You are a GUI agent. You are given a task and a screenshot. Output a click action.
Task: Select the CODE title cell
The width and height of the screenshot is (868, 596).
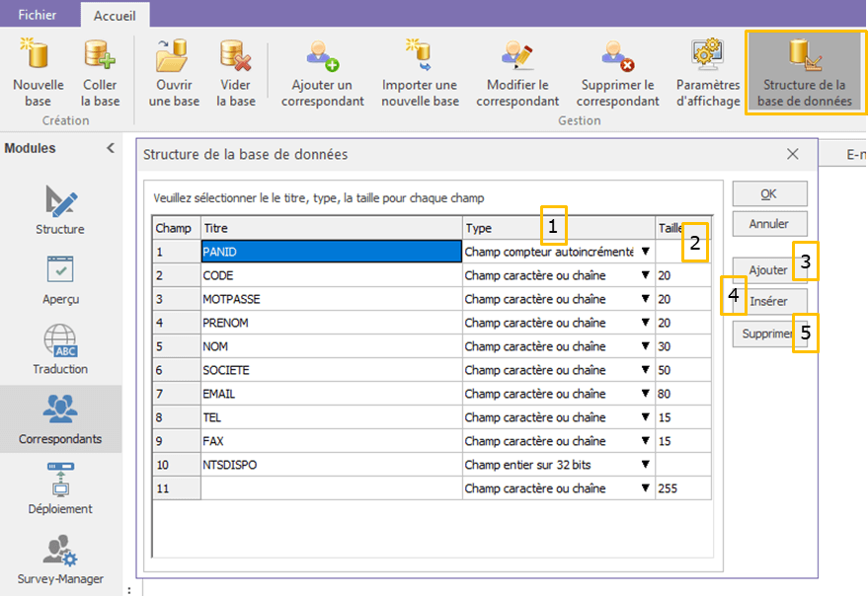[331, 275]
